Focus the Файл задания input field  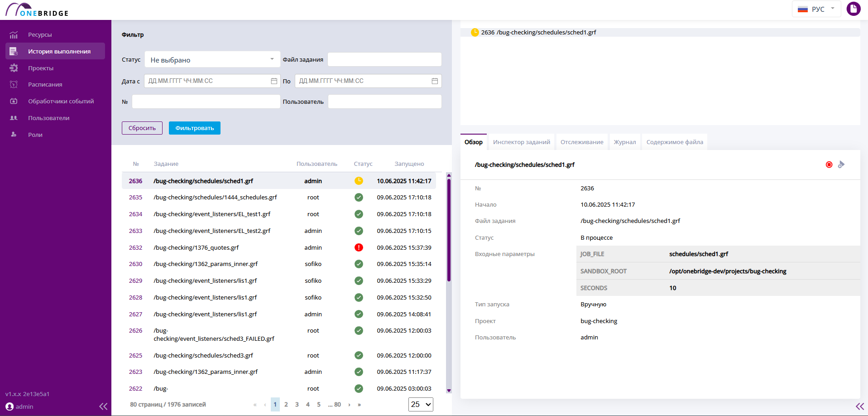[x=384, y=59]
